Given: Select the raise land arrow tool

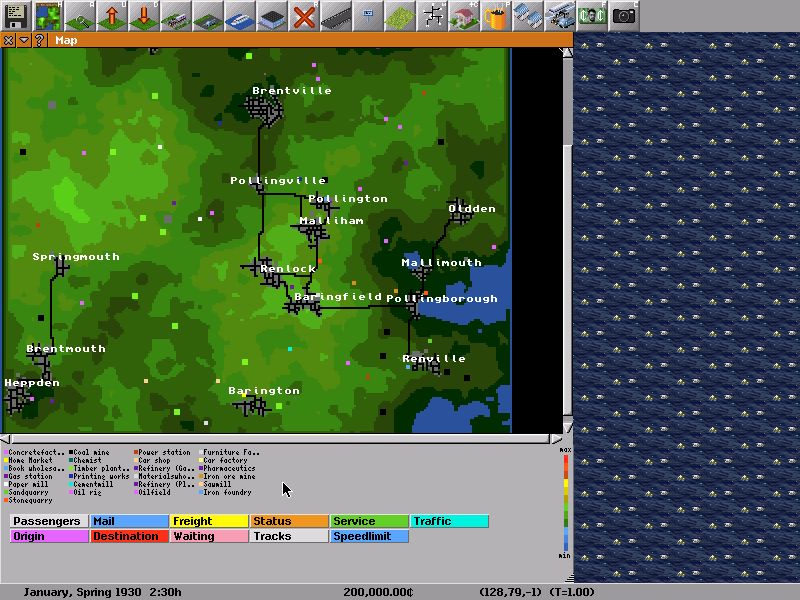Looking at the screenshot, I should [112, 15].
